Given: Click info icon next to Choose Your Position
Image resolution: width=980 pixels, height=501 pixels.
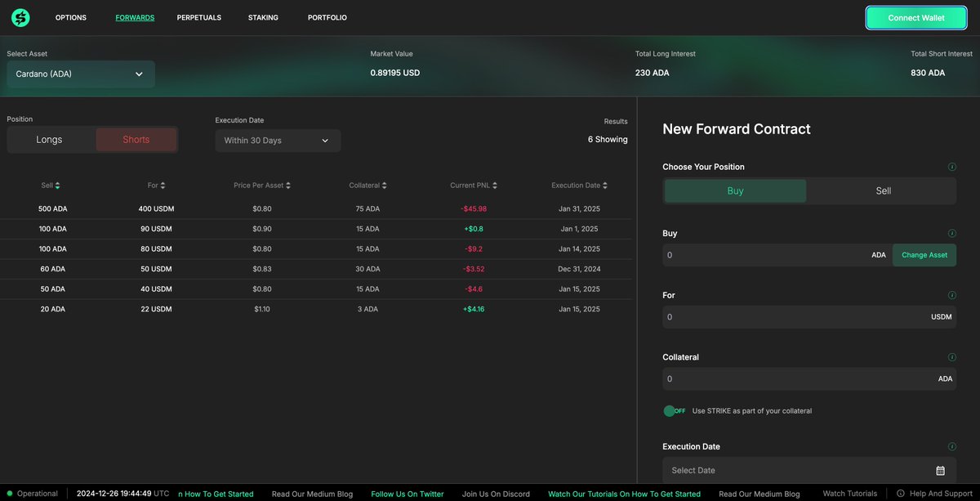Looking at the screenshot, I should pyautogui.click(x=952, y=167).
